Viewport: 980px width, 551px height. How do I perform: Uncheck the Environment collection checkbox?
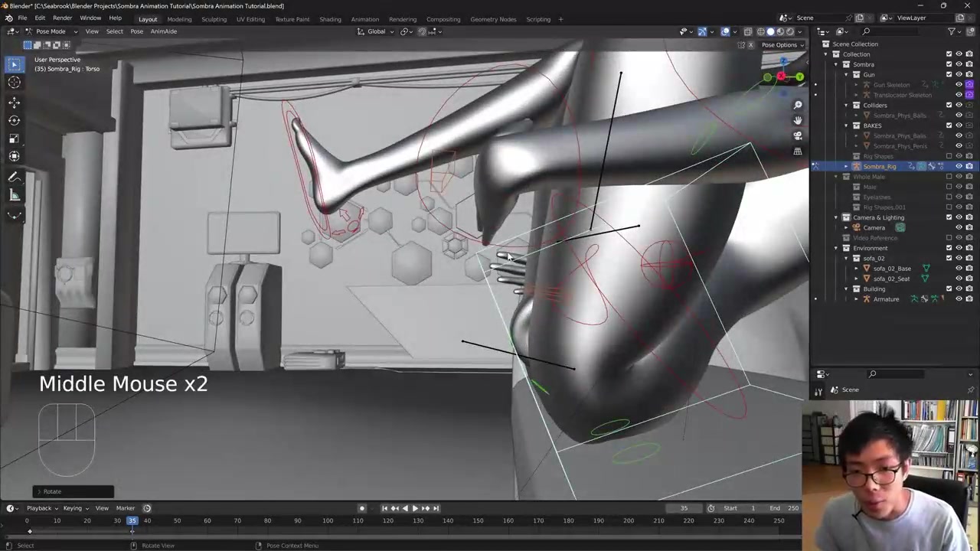click(x=949, y=248)
